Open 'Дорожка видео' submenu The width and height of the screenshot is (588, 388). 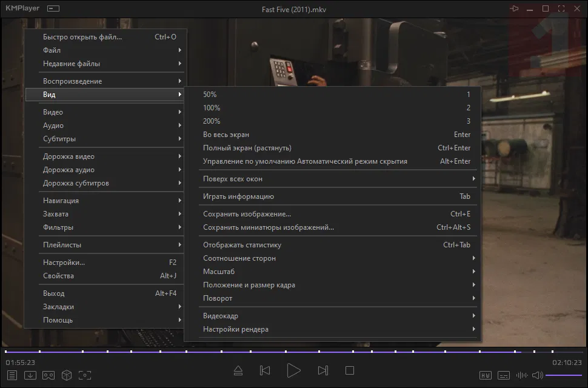click(105, 156)
